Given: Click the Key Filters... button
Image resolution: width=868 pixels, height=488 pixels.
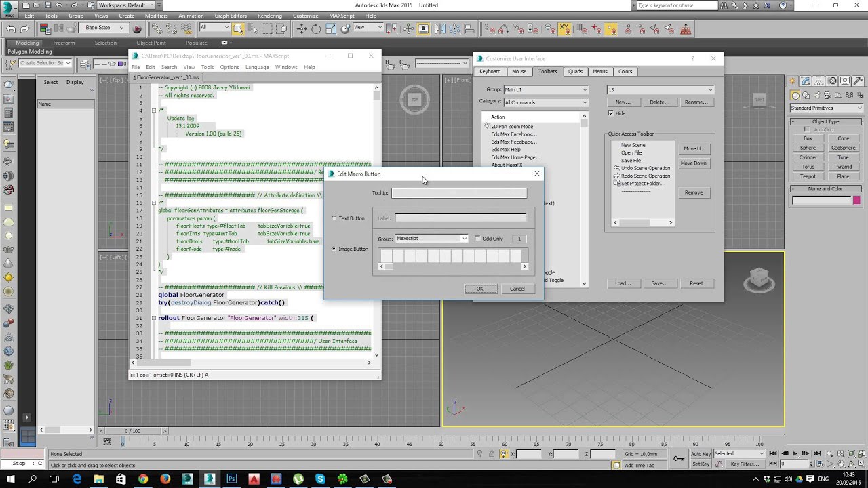Looking at the screenshot, I should pos(745,464).
